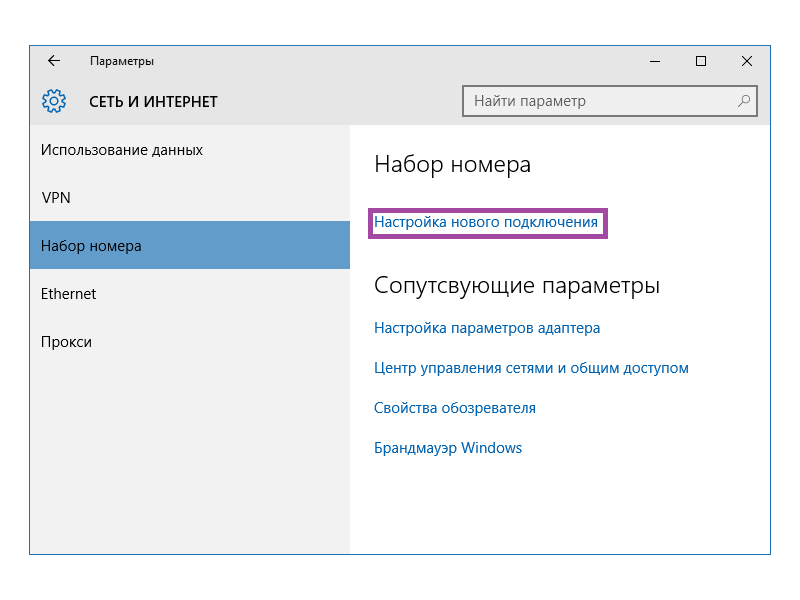This screenshot has height=600, width=800.
Task: Maximize the Параметры window
Action: point(701,61)
